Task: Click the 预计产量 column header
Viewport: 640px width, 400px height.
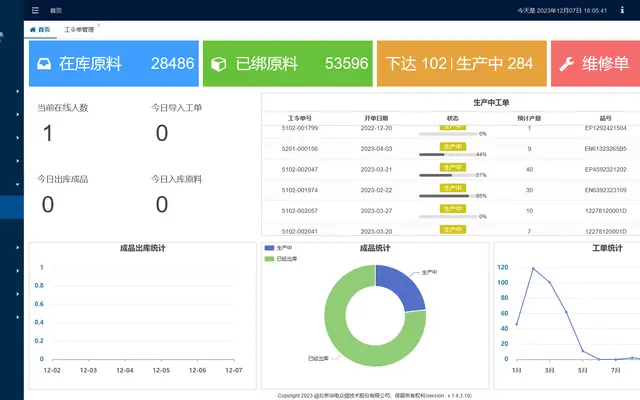Action: pos(529,118)
